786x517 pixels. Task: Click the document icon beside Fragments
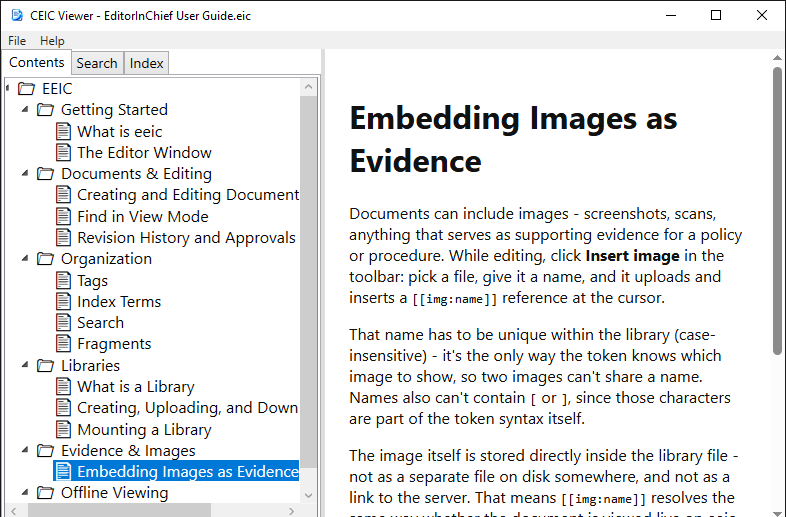pos(63,343)
